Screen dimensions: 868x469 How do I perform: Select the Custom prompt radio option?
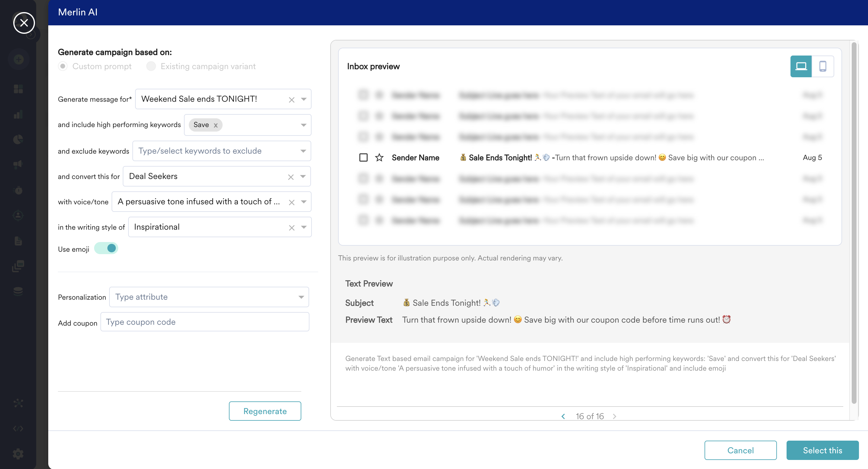pos(63,66)
